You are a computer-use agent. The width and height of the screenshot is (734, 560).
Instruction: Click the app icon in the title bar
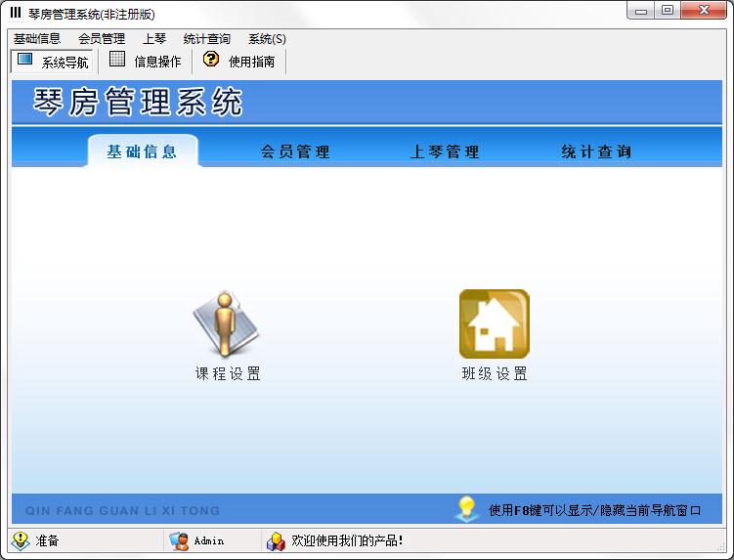tap(16, 13)
